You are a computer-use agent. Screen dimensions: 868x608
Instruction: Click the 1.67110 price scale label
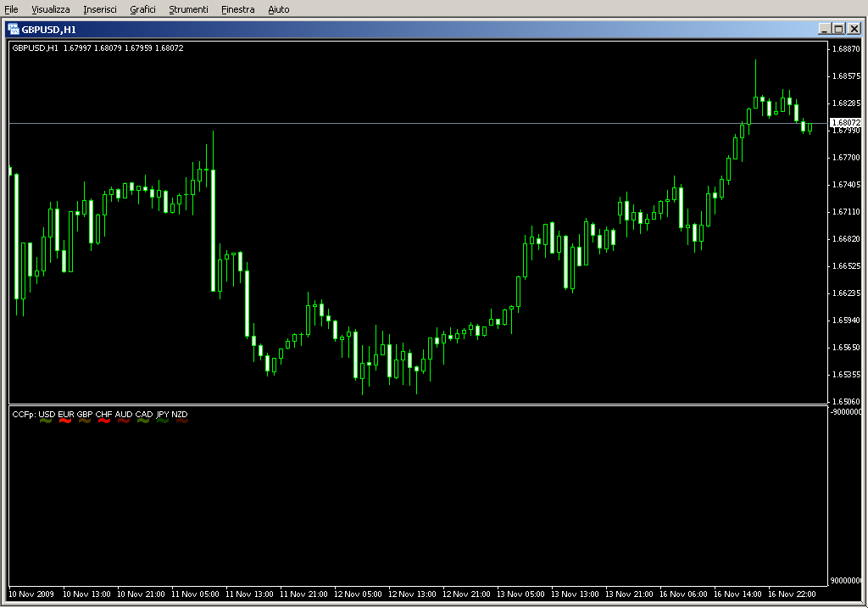[x=847, y=211]
